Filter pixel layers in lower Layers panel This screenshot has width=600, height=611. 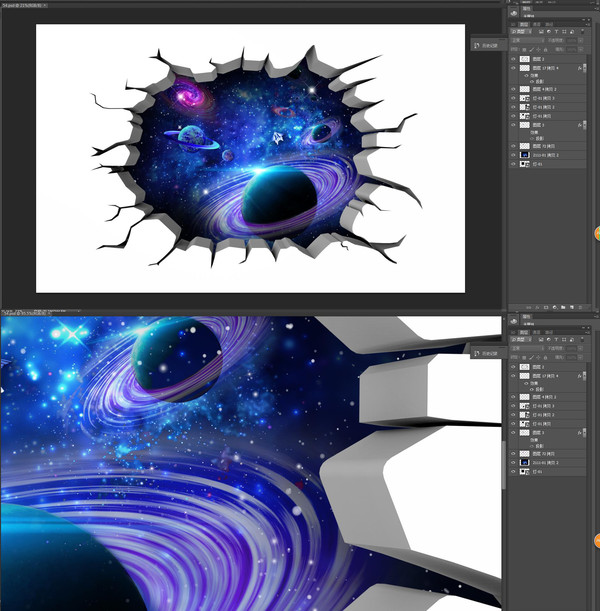(541, 339)
